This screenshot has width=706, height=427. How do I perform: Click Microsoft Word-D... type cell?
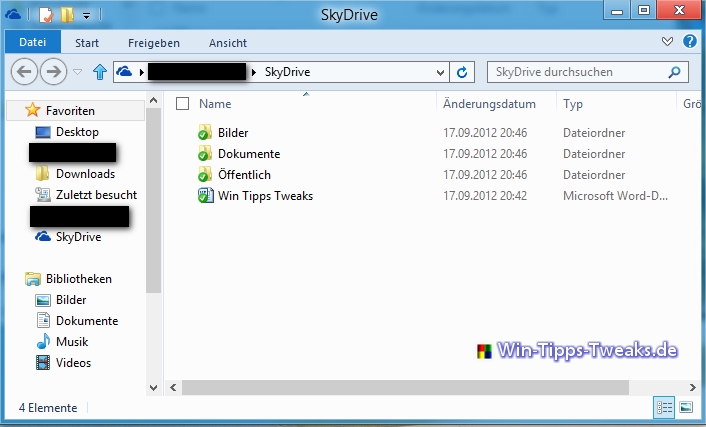615,196
